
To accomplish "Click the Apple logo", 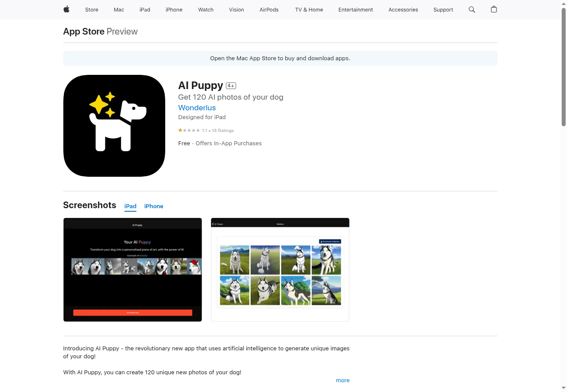I will tap(66, 9).
